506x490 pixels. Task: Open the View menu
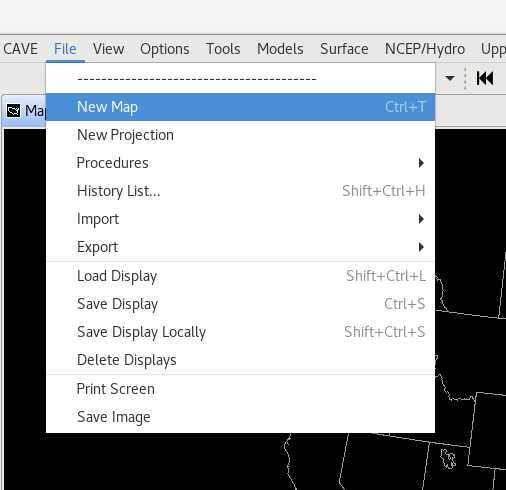click(x=108, y=49)
